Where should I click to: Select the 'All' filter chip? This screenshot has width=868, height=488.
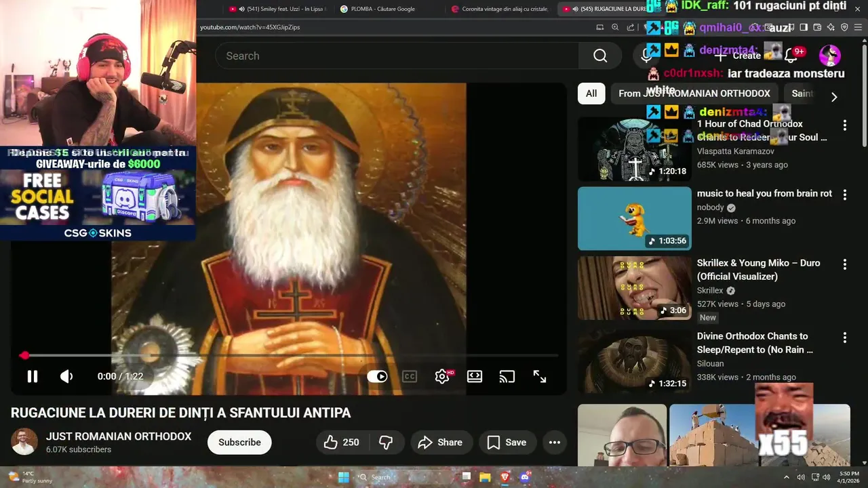591,94
